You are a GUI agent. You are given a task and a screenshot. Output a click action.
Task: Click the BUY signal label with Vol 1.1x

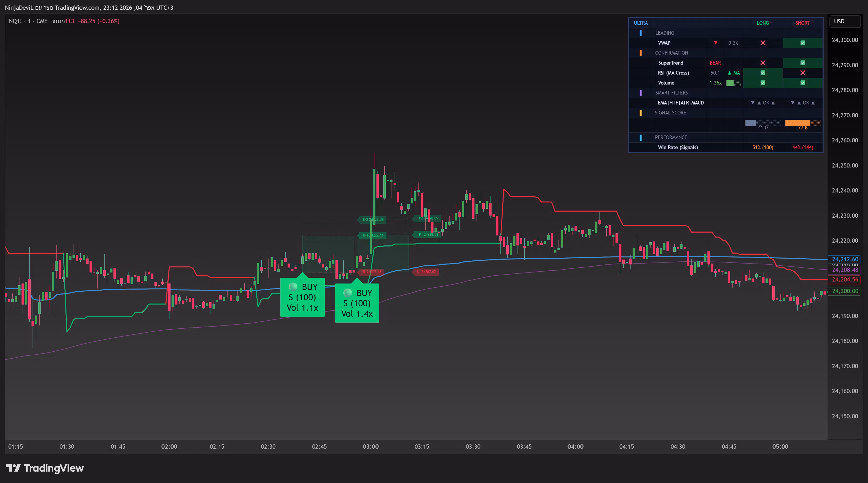[x=302, y=297]
